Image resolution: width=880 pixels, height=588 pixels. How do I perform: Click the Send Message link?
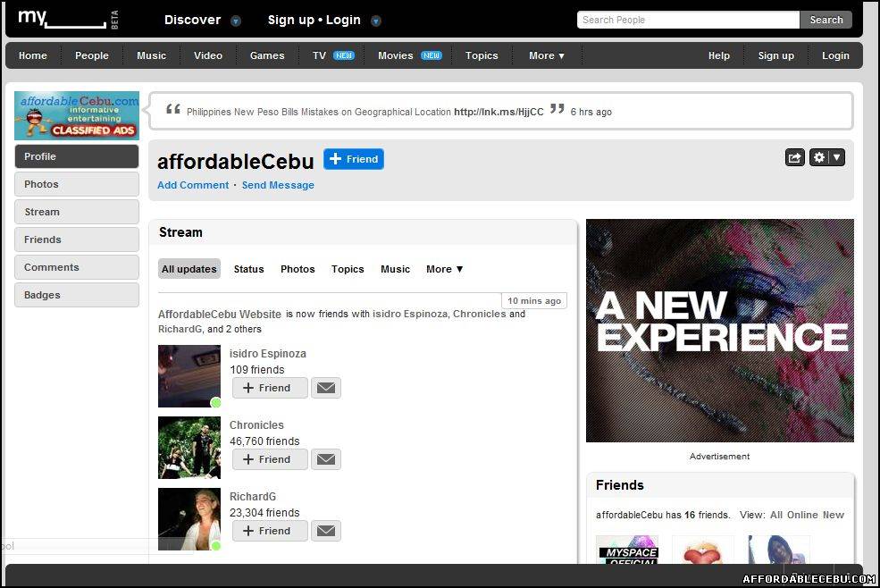pyautogui.click(x=278, y=185)
